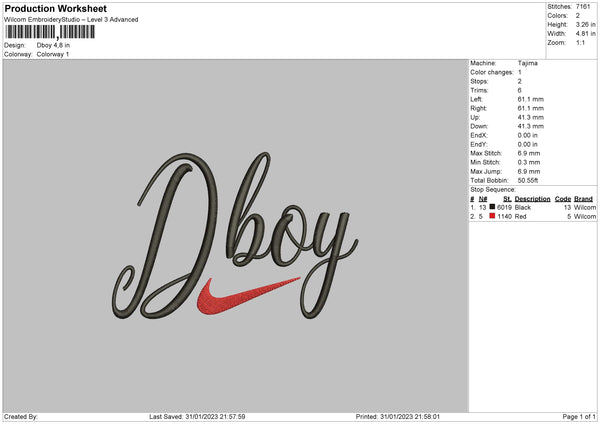Click the design name 'Dboy 4,8 in'
This screenshot has height=424, width=600.
click(x=53, y=45)
